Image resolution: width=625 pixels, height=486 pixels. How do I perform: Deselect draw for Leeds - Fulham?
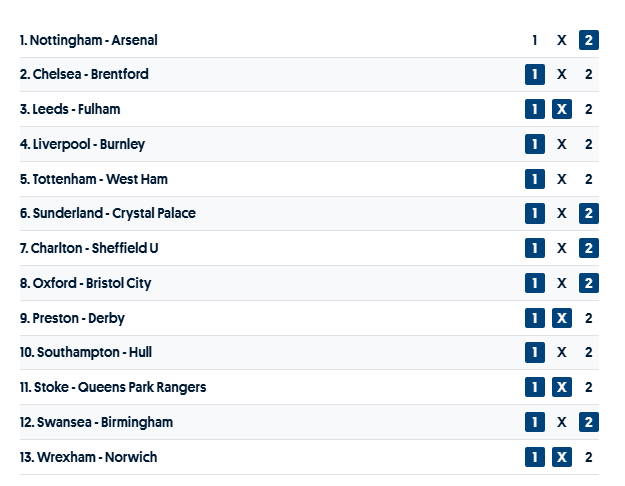[x=562, y=109]
